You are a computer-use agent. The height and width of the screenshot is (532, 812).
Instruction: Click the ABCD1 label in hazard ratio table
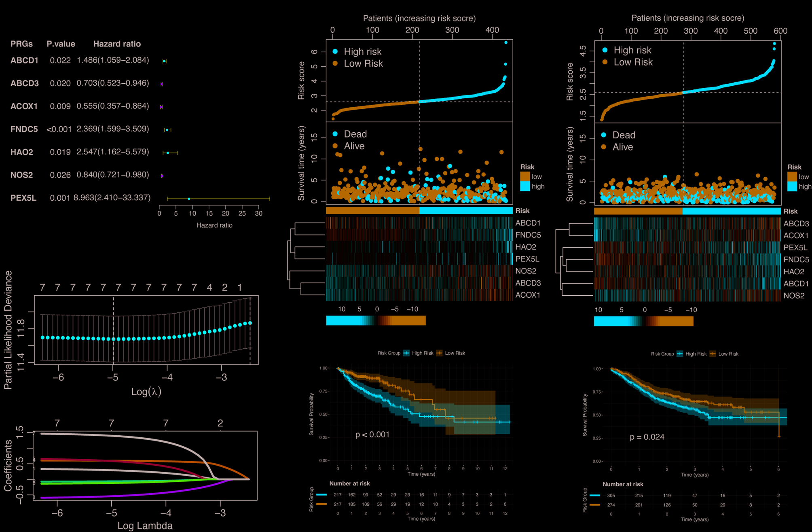point(24,60)
